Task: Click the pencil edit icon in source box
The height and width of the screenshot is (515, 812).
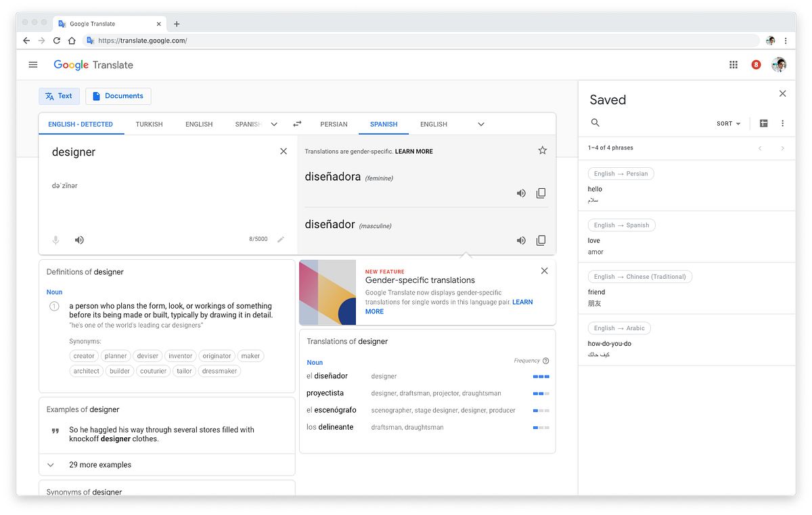Action: click(281, 239)
